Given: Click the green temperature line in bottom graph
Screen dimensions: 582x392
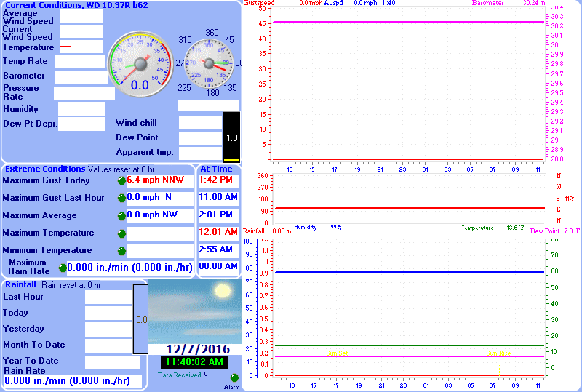Looking at the screenshot, I should coord(410,345).
